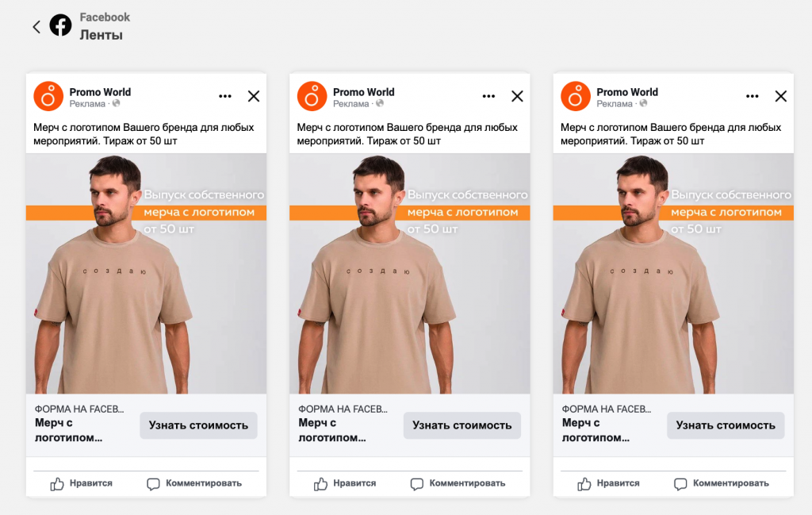Like the middle ad with 'Нравится'
812x515 pixels.
click(x=345, y=483)
